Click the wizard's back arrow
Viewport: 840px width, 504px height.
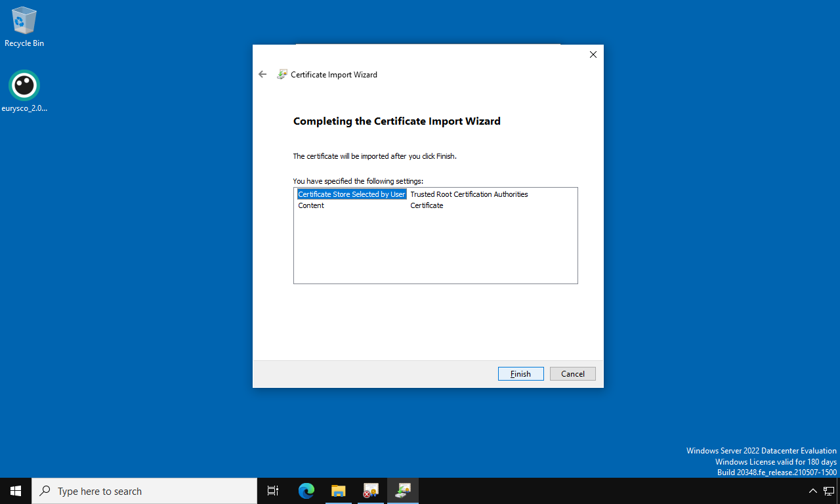click(x=262, y=74)
